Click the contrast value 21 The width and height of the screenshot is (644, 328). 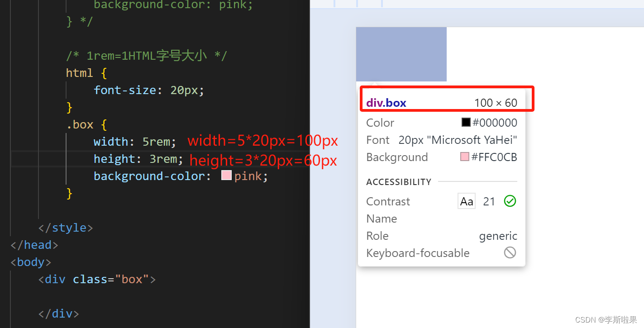[489, 201]
